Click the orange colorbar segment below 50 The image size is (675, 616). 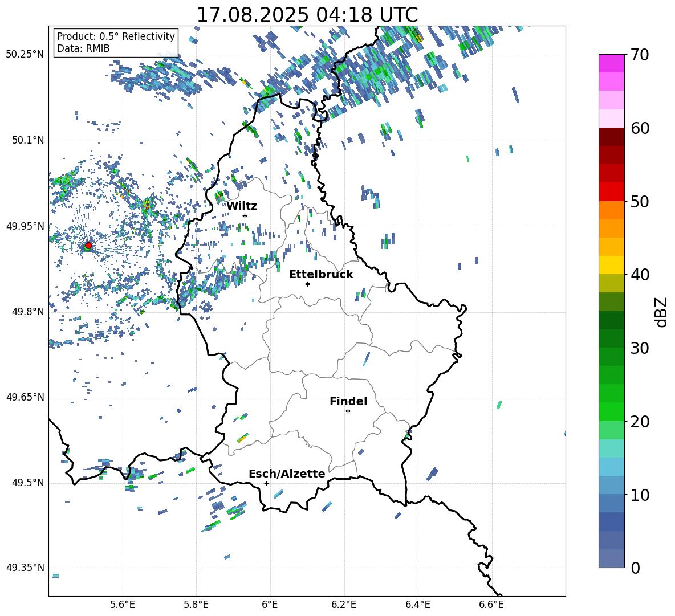611,210
